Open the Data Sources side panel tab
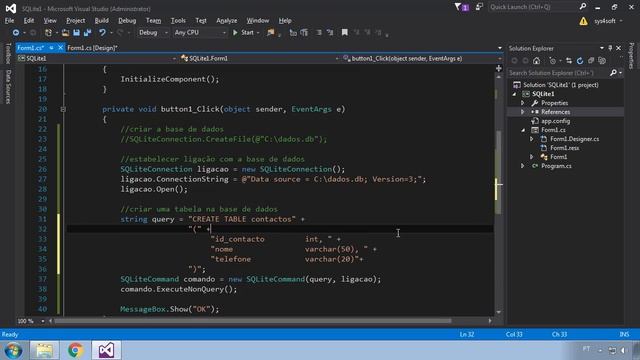Screen dimensions: 640x360 pos(8,87)
